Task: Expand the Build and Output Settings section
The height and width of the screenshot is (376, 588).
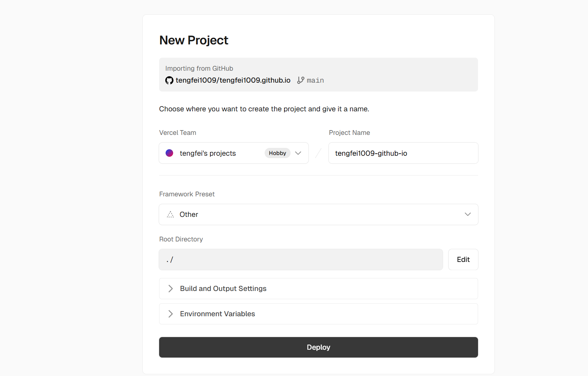Action: [x=223, y=289]
